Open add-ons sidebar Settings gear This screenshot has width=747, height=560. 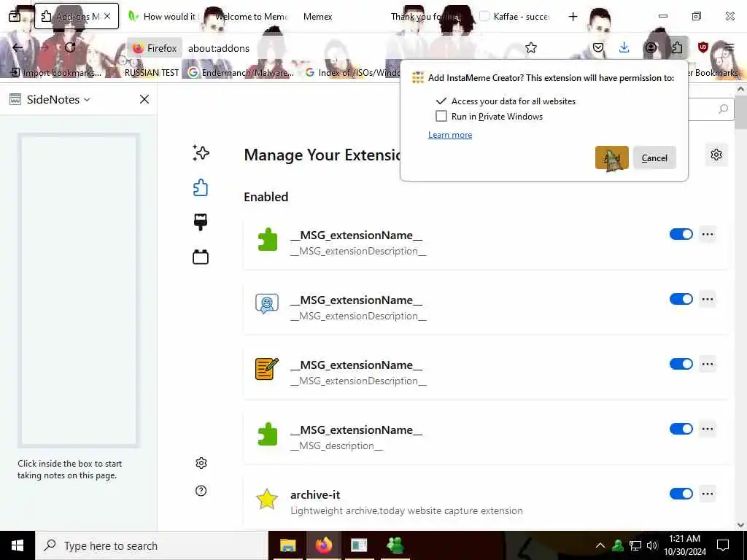[201, 463]
